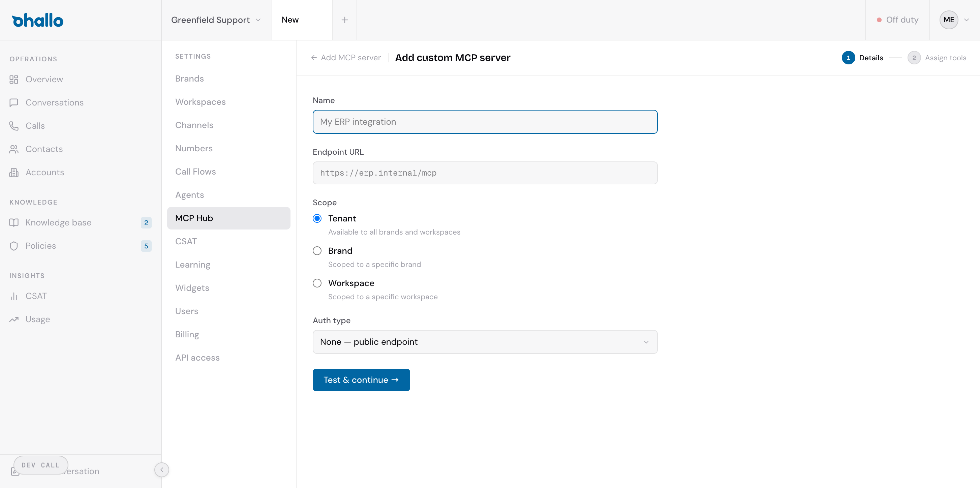Open Channels settings

tap(228, 125)
